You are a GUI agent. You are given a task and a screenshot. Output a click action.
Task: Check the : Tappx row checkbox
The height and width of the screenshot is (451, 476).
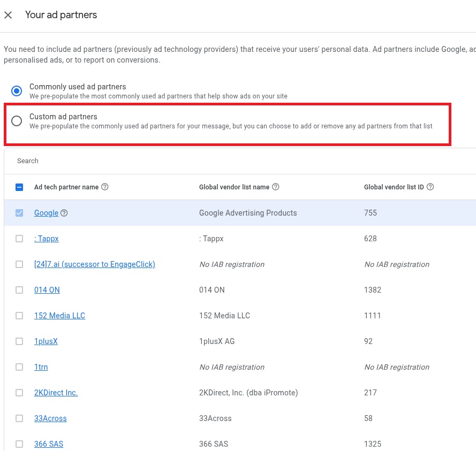point(19,239)
